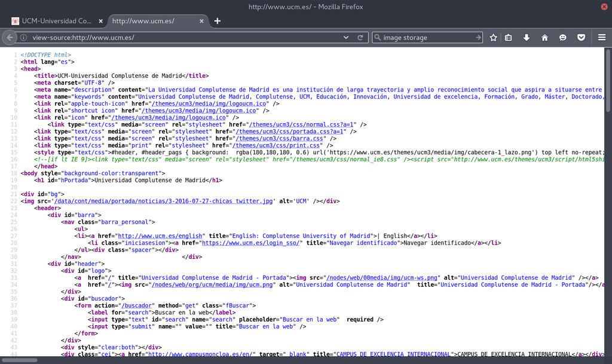Click the "barra_personal" class value

tap(125, 222)
